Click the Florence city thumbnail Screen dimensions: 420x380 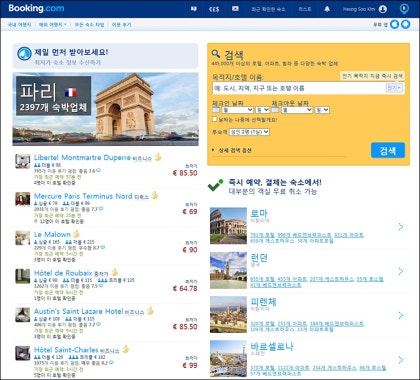[x=228, y=314]
